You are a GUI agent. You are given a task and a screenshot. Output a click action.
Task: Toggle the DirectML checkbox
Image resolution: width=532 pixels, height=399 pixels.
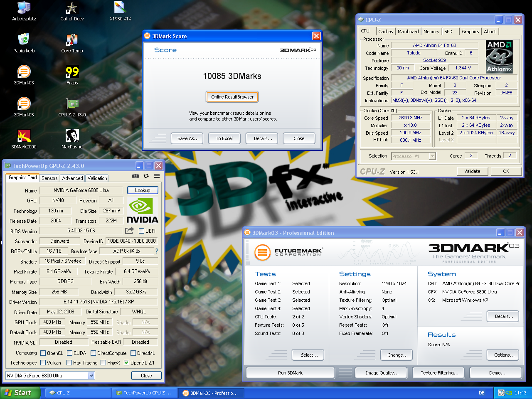(133, 353)
